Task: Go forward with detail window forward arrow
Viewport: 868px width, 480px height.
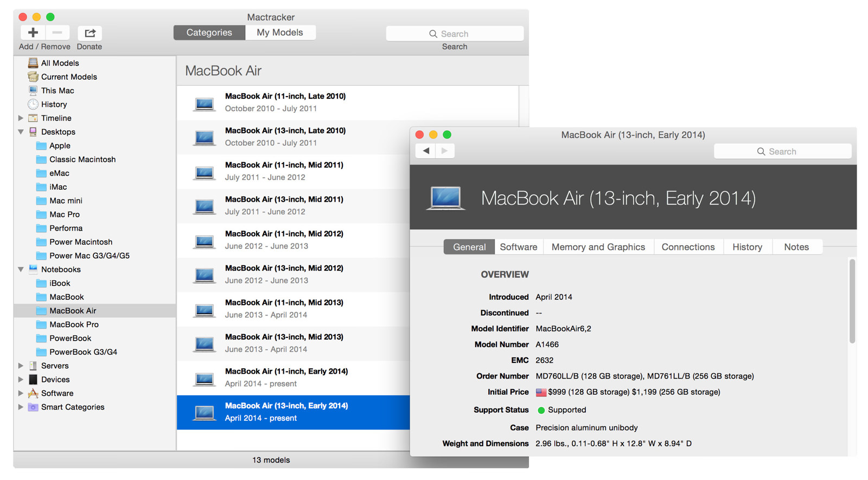Action: tap(445, 151)
